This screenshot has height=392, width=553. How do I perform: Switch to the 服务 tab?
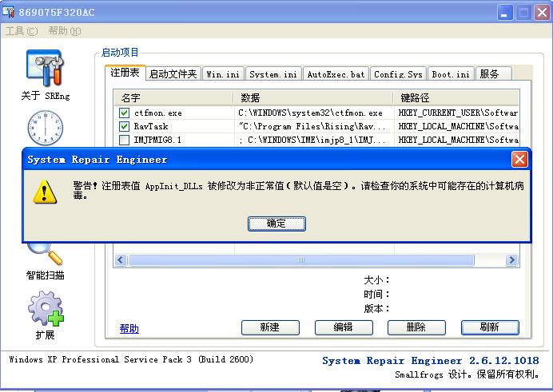pyautogui.click(x=493, y=74)
